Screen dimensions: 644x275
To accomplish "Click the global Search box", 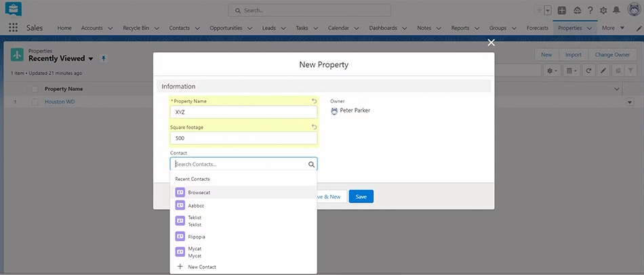I will coord(309,10).
